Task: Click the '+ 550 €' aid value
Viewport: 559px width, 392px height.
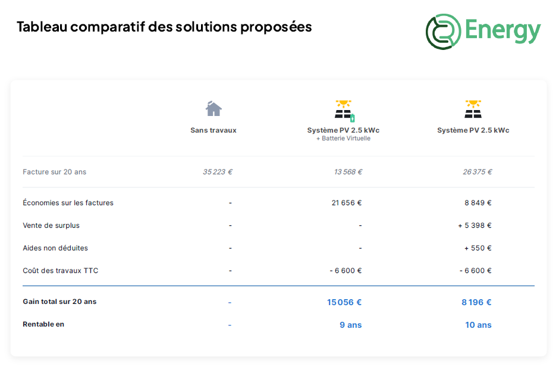Action: coord(478,248)
